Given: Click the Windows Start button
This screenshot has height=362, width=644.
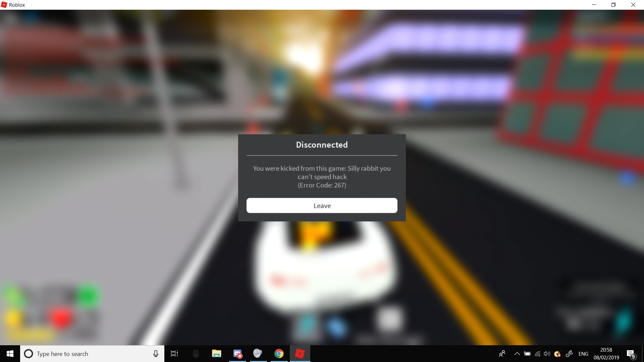Looking at the screenshot, I should click(10, 354).
